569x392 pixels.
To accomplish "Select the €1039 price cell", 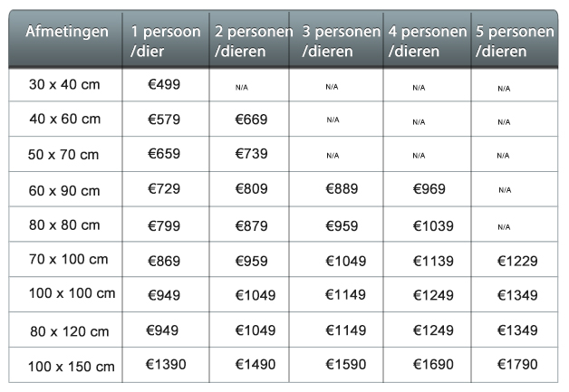I will click(x=433, y=226).
